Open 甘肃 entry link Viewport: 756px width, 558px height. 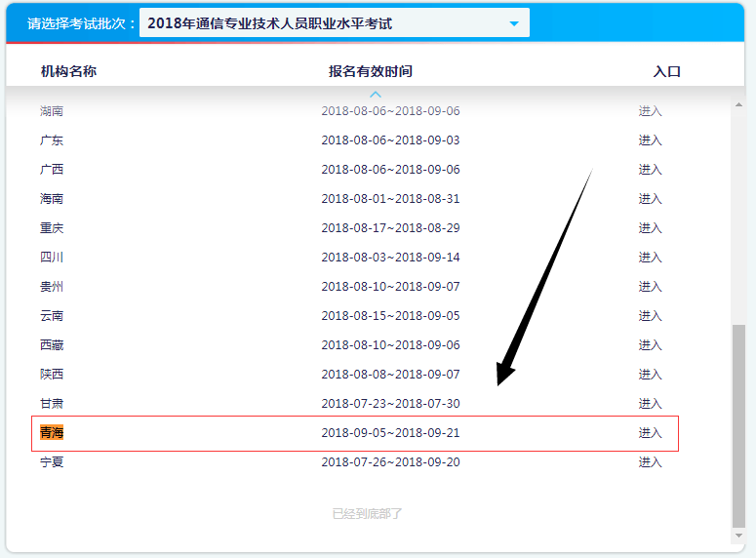click(x=650, y=404)
